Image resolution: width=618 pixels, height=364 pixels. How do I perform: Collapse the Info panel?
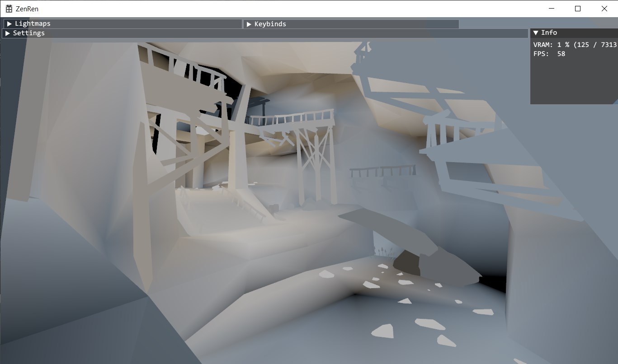(x=536, y=33)
